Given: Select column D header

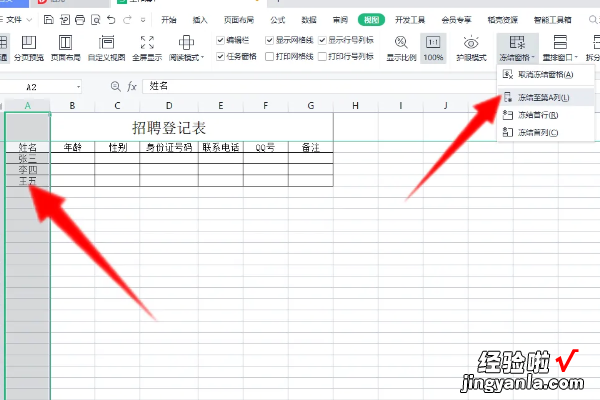Looking at the screenshot, I should 169,106.
